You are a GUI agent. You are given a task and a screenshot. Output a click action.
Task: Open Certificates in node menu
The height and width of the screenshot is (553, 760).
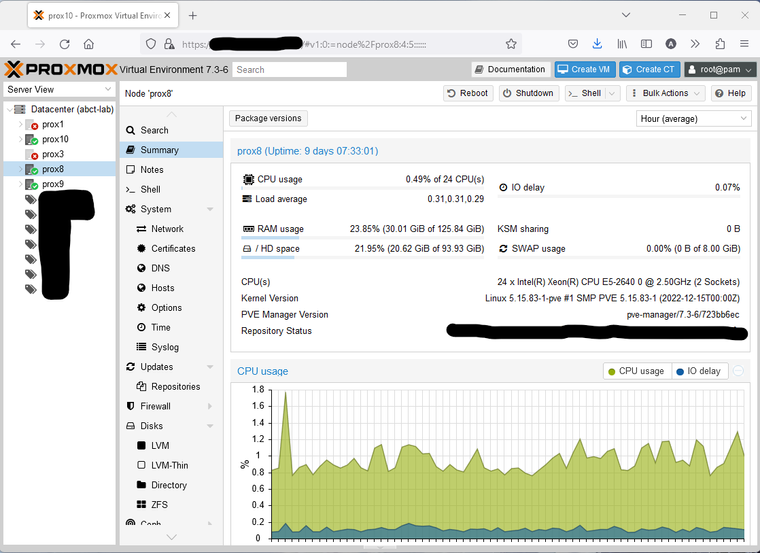click(x=173, y=249)
